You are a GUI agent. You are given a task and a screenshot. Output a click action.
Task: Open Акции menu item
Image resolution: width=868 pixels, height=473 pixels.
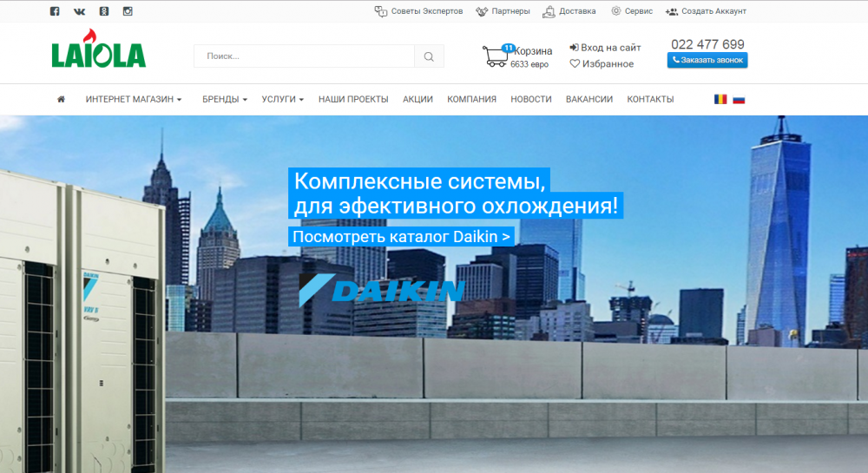[x=418, y=99]
